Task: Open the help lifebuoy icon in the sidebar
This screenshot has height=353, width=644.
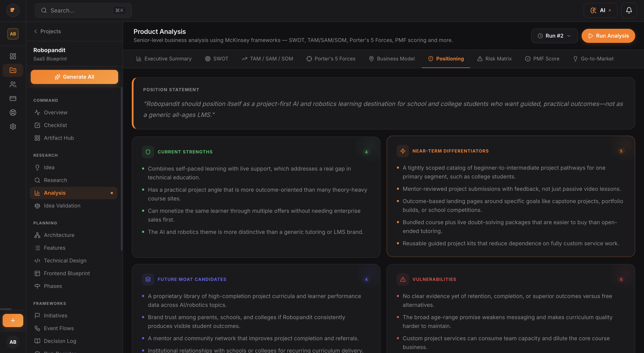Action: pos(13,113)
